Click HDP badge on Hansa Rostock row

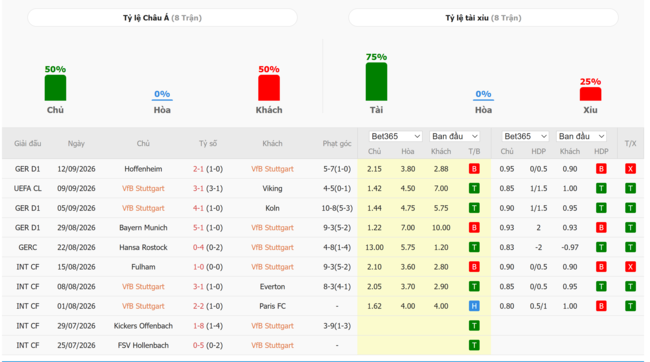pos(601,247)
